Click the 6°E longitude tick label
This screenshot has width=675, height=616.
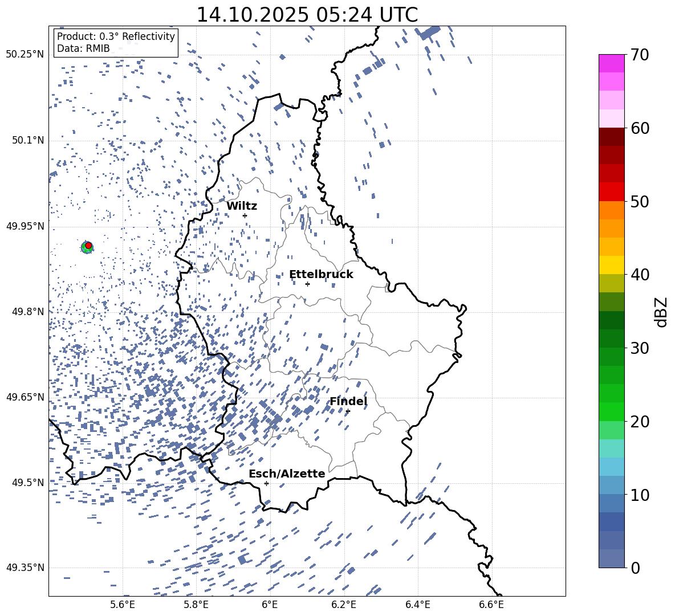pyautogui.click(x=270, y=605)
